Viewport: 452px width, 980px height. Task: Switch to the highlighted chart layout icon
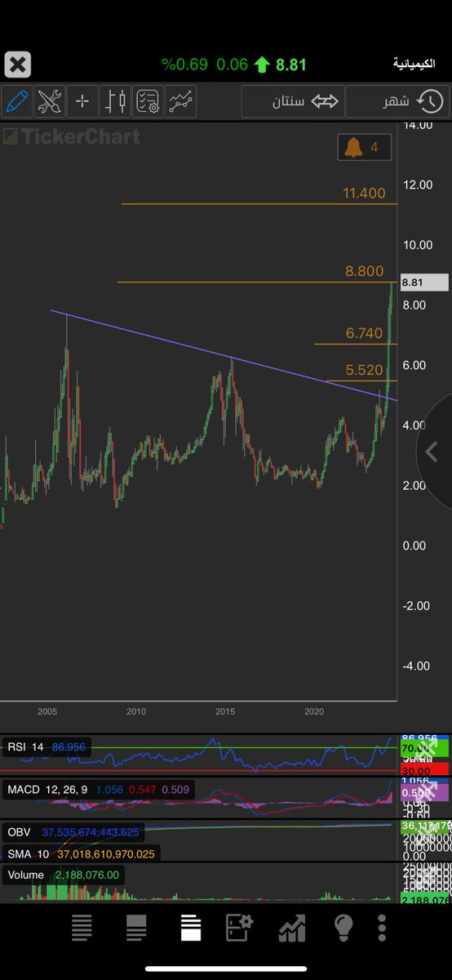pyautogui.click(x=191, y=928)
